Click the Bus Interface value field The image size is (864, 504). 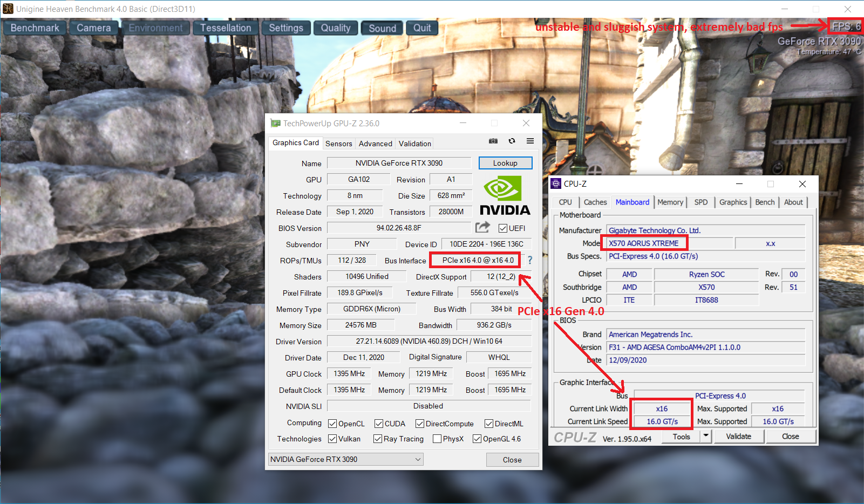tap(475, 260)
